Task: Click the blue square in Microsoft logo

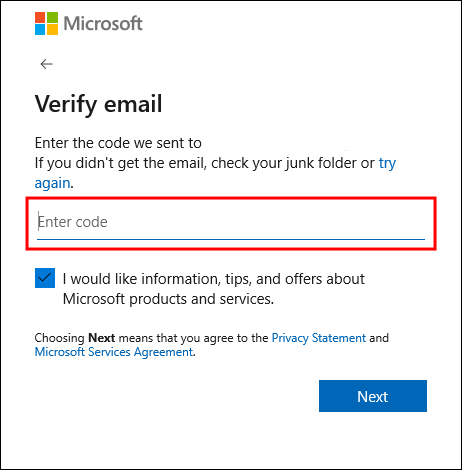Action: (x=40, y=30)
